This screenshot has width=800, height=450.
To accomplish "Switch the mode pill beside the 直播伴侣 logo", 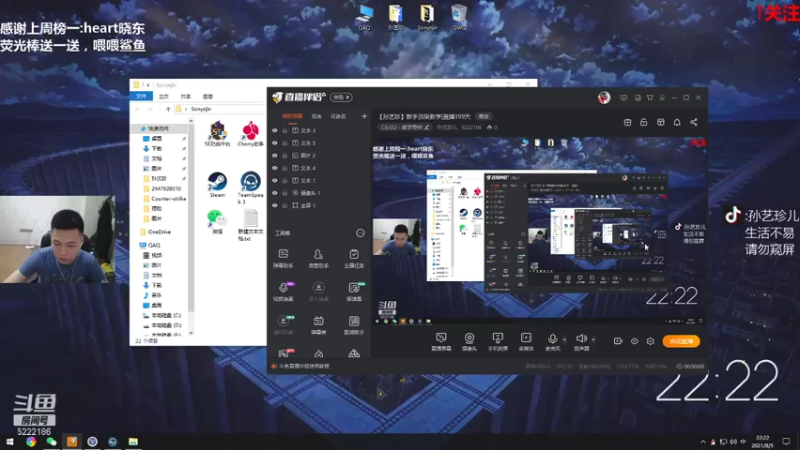I will [341, 97].
